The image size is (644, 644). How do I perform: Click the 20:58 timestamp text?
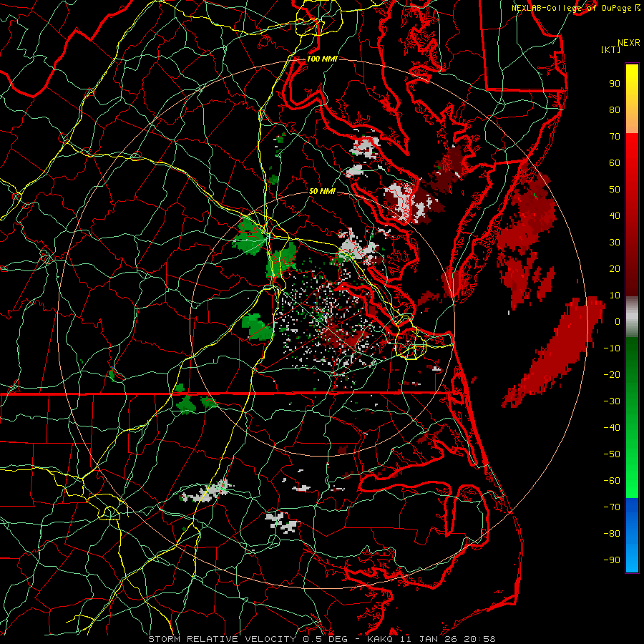point(479,639)
